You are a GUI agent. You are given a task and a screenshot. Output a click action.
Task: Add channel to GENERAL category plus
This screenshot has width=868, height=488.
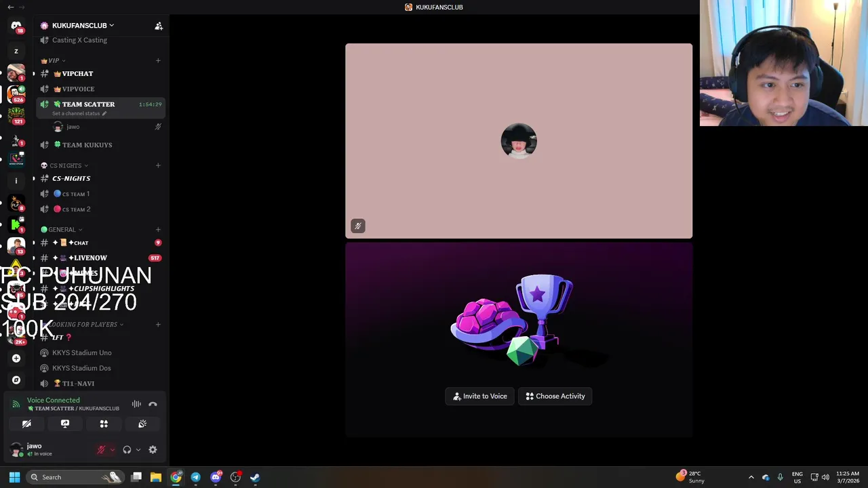[x=158, y=230]
